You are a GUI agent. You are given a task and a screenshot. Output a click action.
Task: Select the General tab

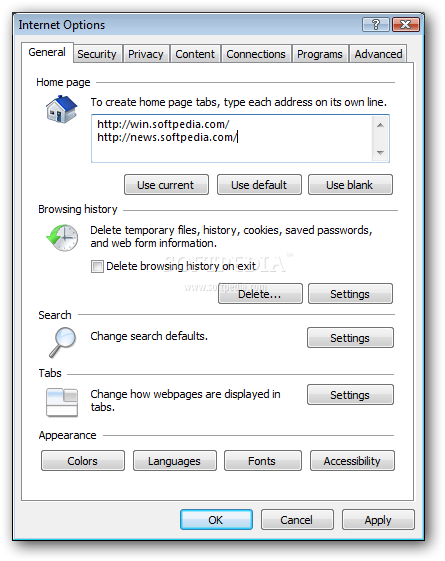(47, 52)
